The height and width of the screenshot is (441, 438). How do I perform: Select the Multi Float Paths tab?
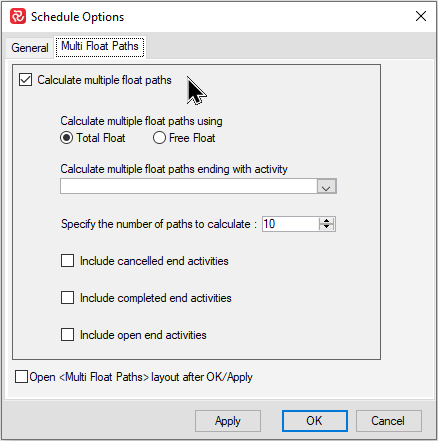coord(100,46)
